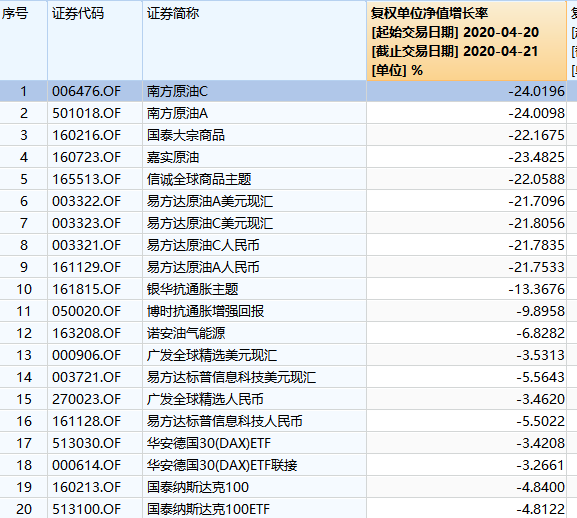Image resolution: width=577 pixels, height=518 pixels.
Task: Click fund code 501018.OF
Action: [86, 113]
